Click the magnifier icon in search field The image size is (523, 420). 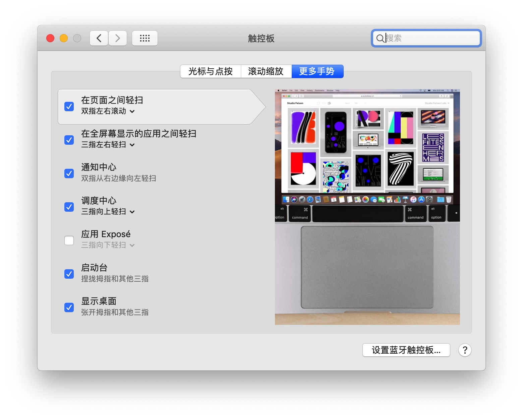click(x=380, y=39)
